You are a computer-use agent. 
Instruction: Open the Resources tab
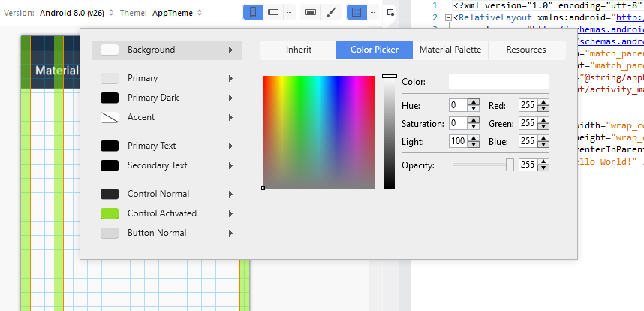coord(526,50)
